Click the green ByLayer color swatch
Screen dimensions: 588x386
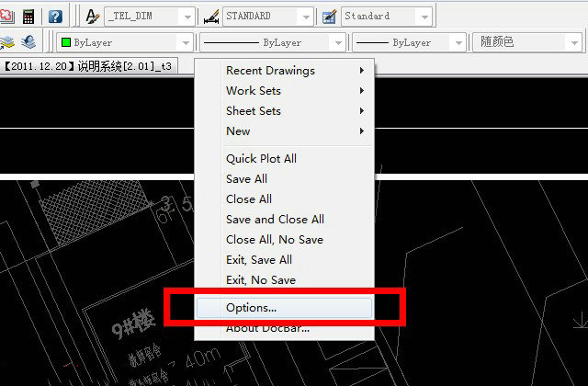tap(66, 42)
